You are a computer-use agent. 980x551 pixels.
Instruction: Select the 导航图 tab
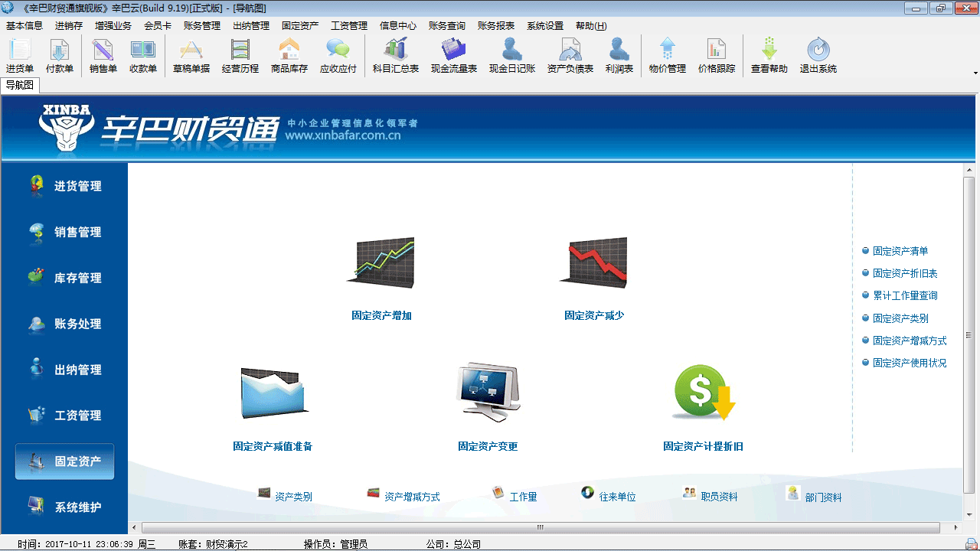click(20, 86)
